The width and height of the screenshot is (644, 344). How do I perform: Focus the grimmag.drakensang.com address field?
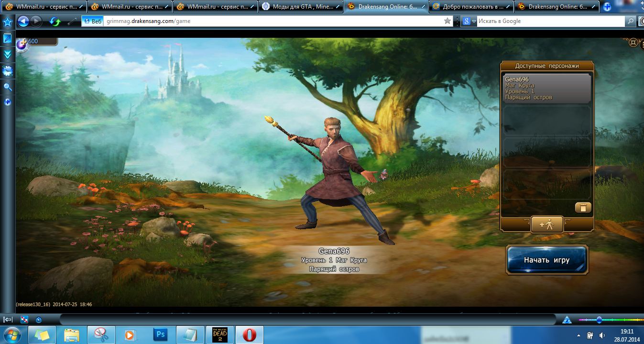(x=273, y=21)
